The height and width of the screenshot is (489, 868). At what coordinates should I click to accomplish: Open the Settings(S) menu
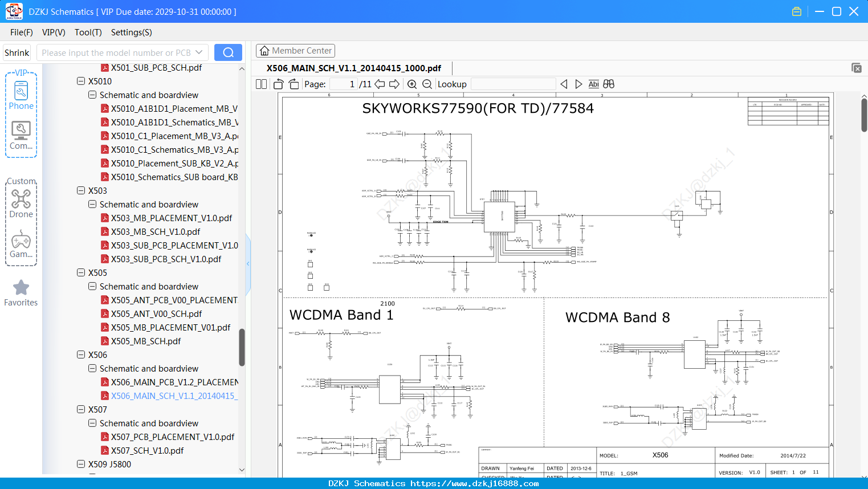[132, 32]
